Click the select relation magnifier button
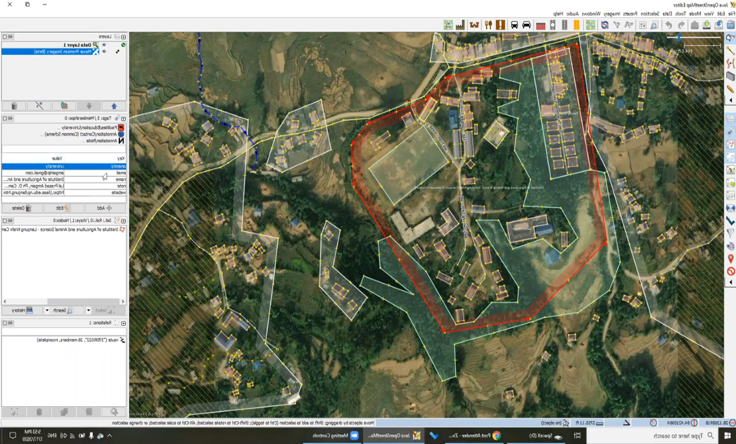Viewport: 736px width, 444px height. click(x=114, y=412)
